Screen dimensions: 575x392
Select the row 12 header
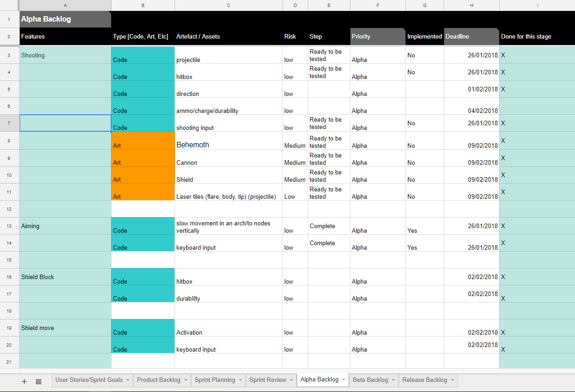tap(10, 209)
